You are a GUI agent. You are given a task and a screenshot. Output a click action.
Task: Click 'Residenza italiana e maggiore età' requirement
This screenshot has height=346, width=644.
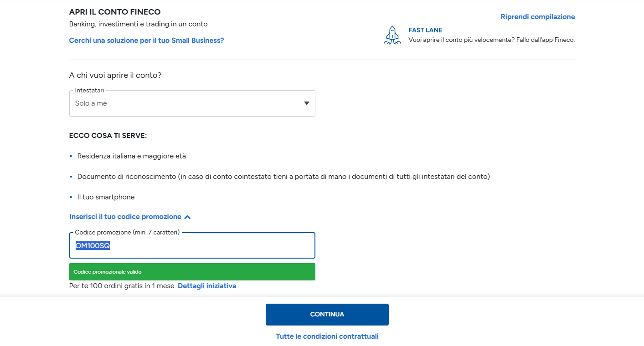(x=131, y=156)
